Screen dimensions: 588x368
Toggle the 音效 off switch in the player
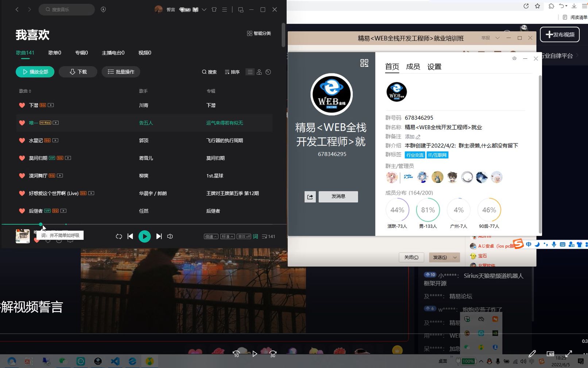coord(244,236)
